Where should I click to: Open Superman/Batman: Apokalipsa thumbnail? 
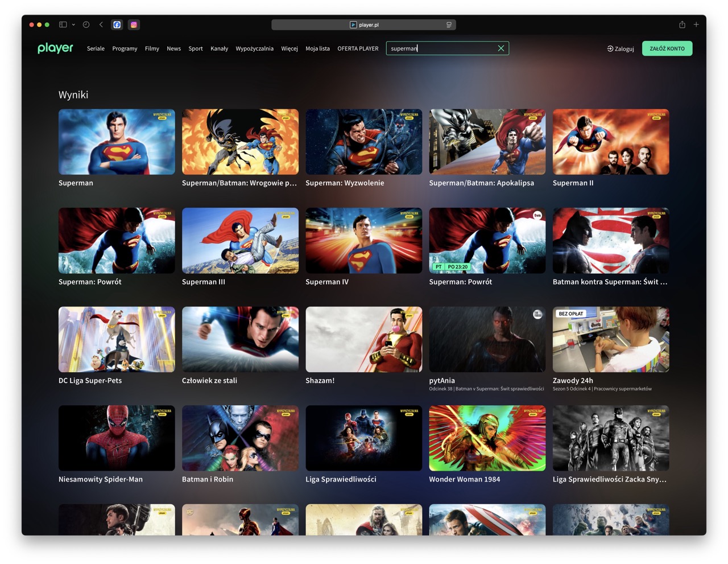pos(487,142)
